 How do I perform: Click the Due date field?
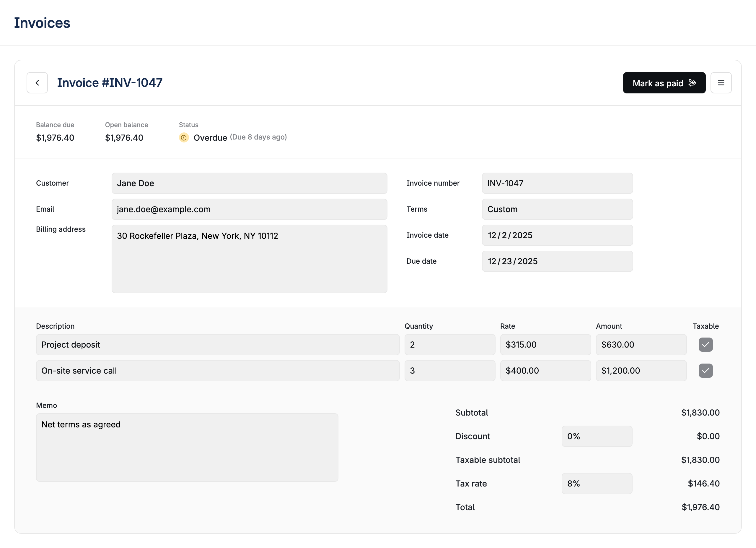click(x=557, y=261)
